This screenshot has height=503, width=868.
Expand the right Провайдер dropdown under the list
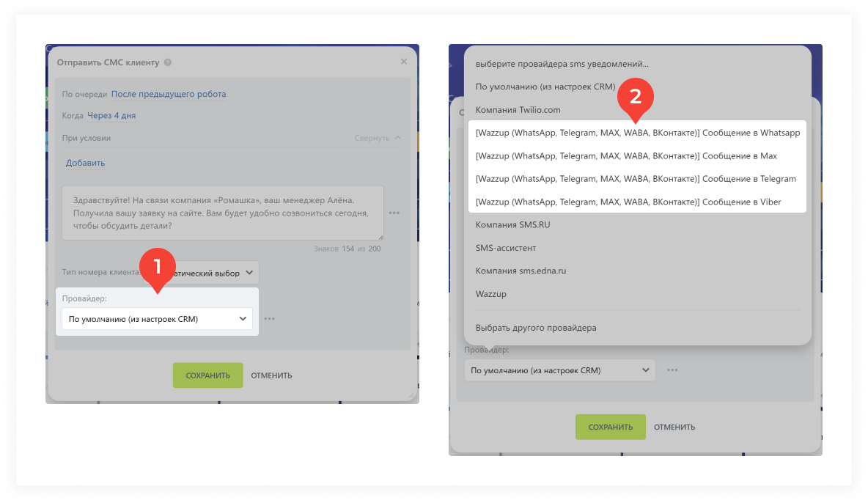click(559, 370)
